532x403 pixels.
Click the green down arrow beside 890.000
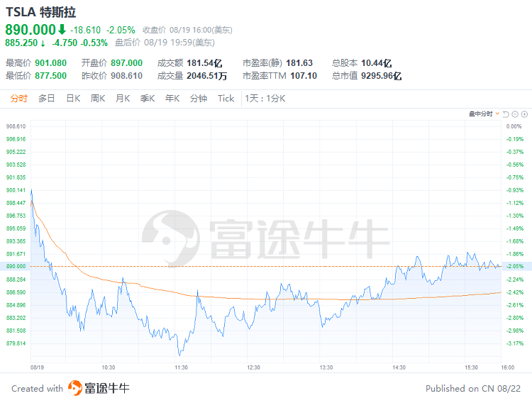62,30
